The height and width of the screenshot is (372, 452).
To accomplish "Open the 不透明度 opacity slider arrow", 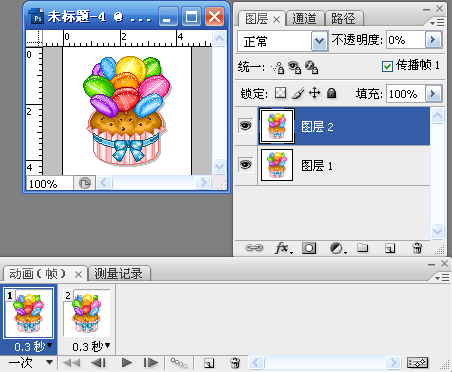I will pos(433,40).
